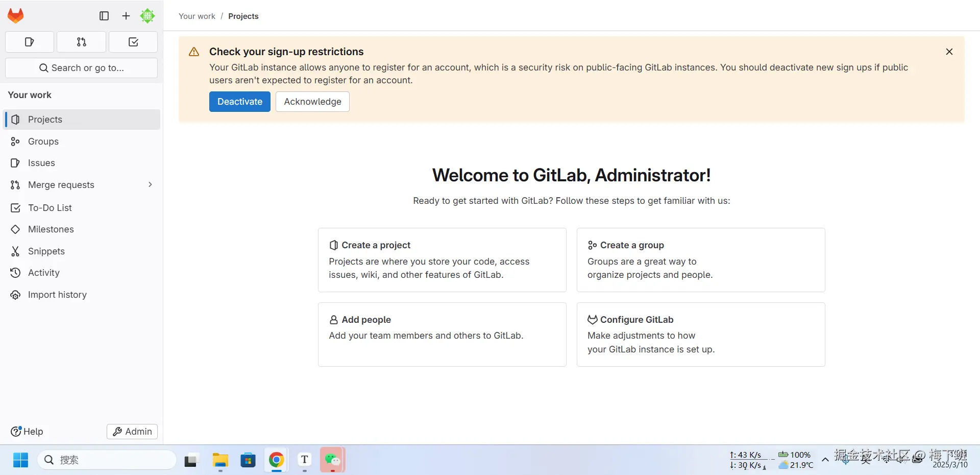Click the Welcome to GitLab, Administrator! heading
Screen dimensions: 980x475
(572, 175)
